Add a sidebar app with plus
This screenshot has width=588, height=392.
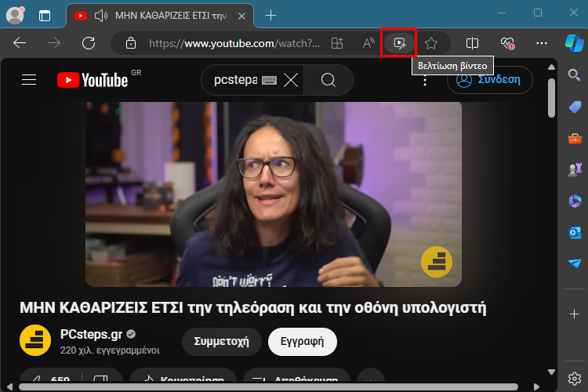574,314
